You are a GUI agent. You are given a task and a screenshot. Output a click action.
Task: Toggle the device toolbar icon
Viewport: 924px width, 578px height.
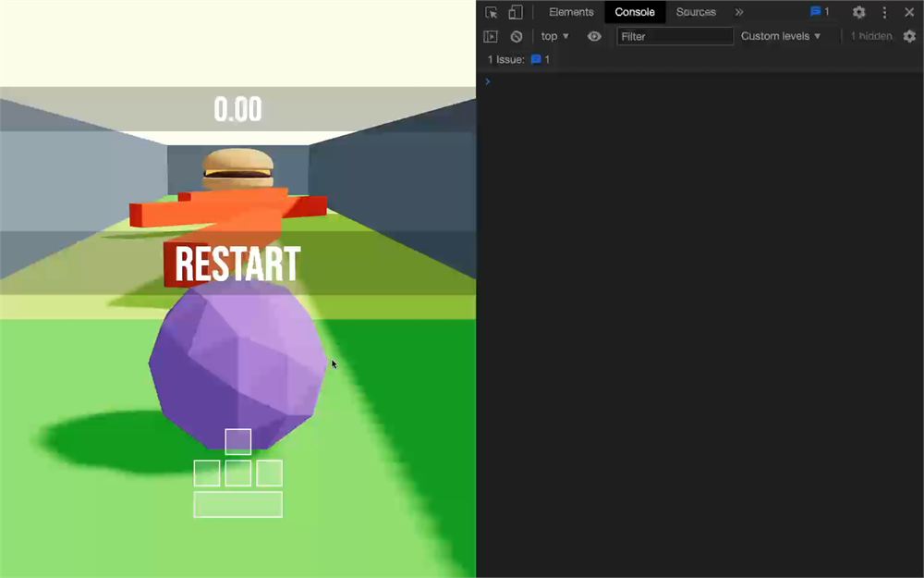tap(516, 12)
